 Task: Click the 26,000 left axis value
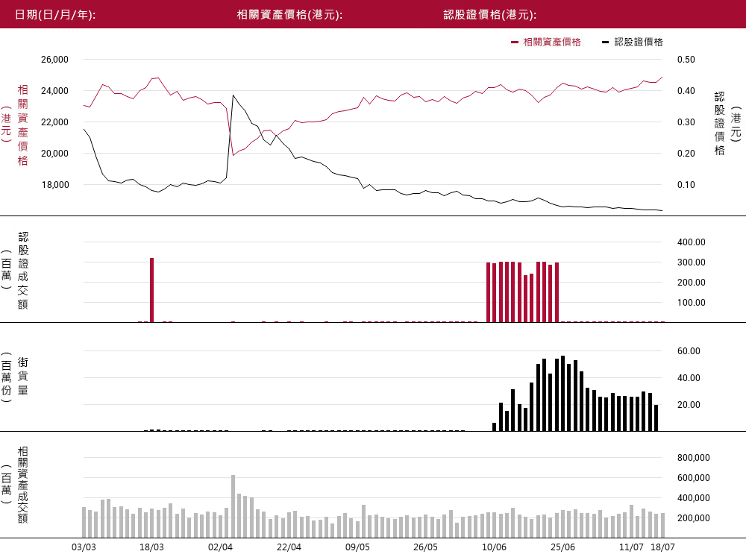point(54,60)
